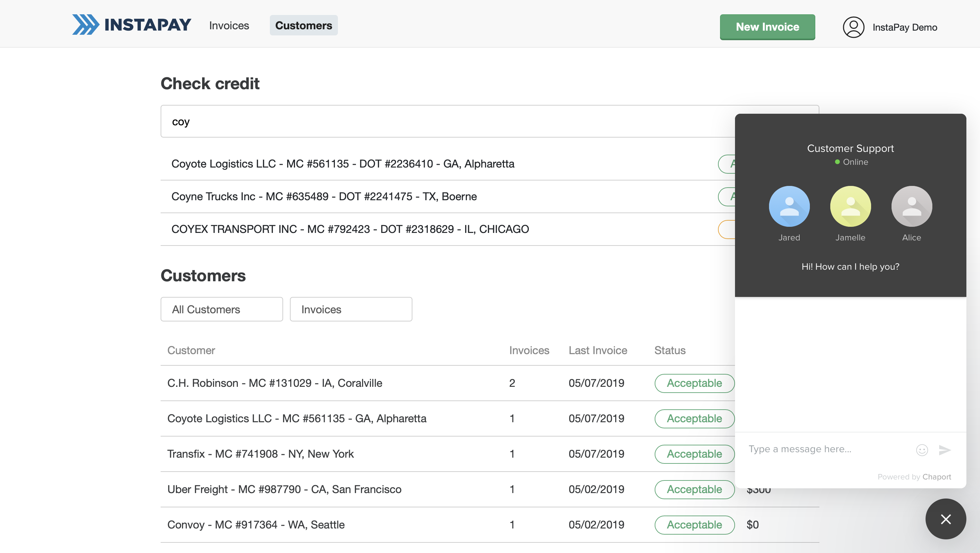Open C.H. Robinson customer row
Screen dimensions: 980x553
[448, 383]
